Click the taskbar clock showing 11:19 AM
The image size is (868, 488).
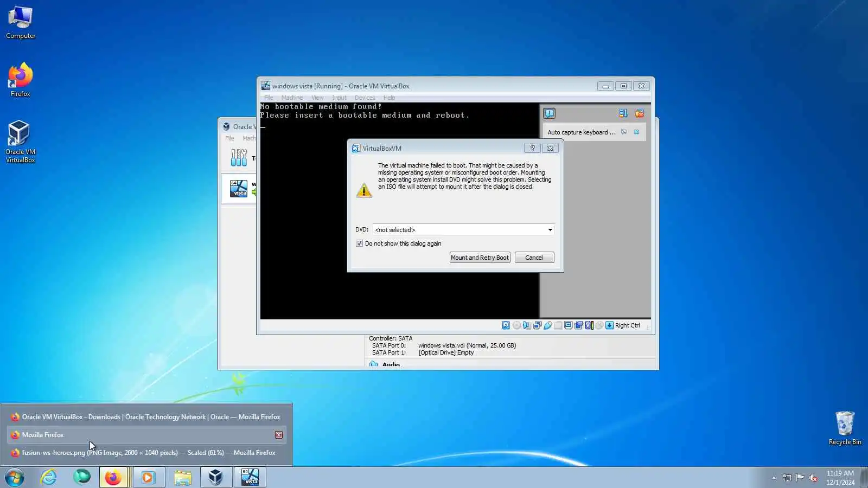pyautogui.click(x=840, y=478)
